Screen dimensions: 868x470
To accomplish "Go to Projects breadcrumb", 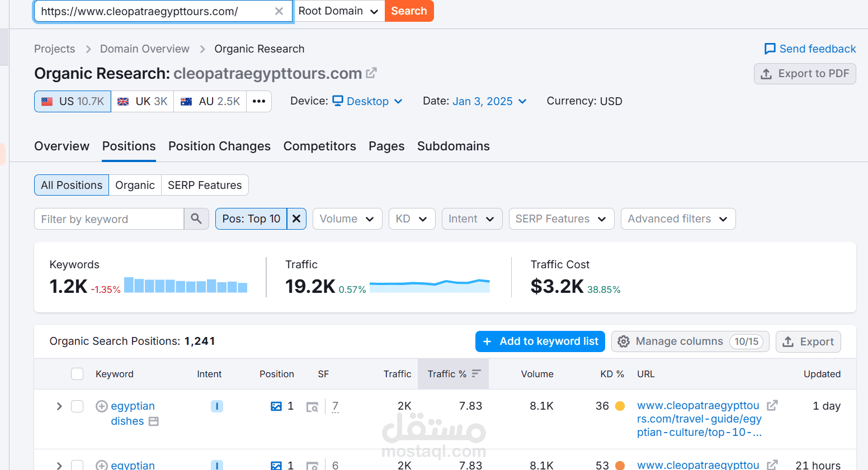I will 54,49.
